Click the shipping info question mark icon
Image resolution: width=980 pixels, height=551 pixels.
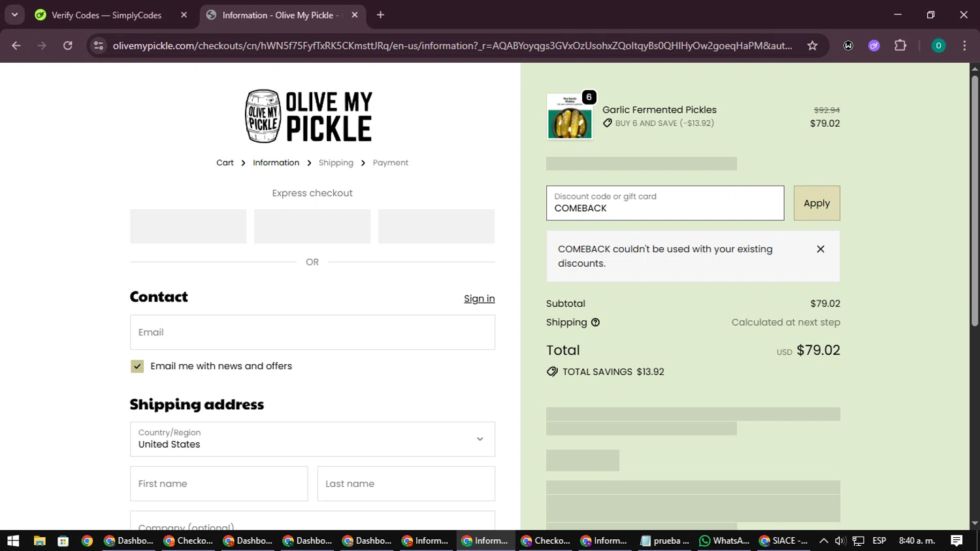(x=595, y=322)
